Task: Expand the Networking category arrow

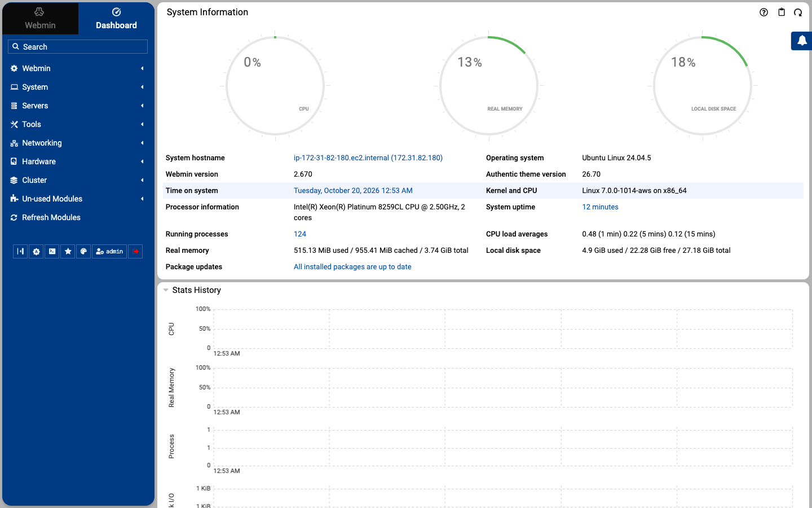Action: (142, 143)
